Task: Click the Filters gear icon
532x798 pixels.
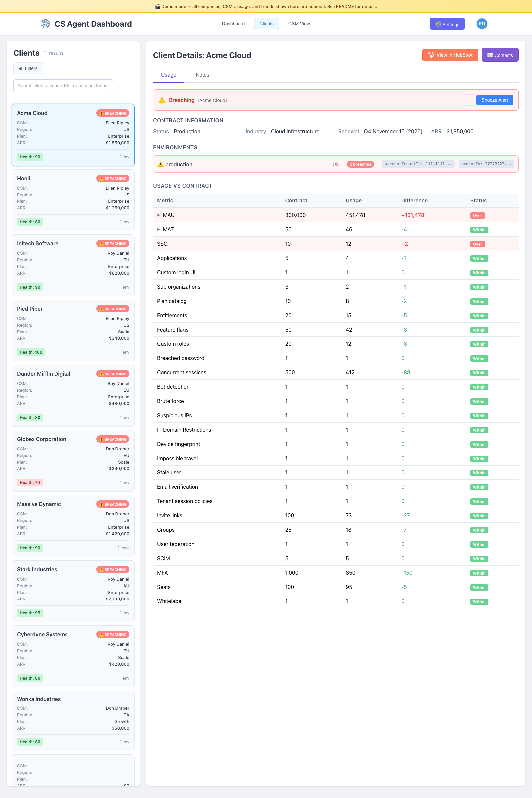Action: [21, 68]
